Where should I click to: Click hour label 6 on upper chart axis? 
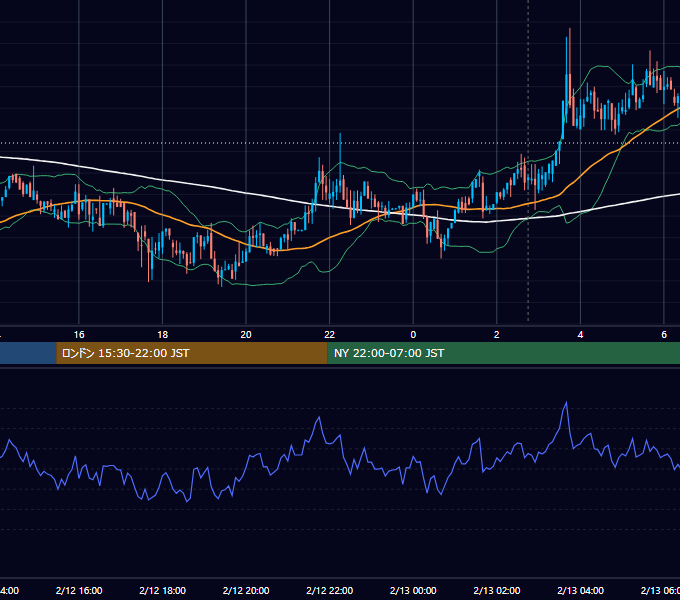coord(664,335)
